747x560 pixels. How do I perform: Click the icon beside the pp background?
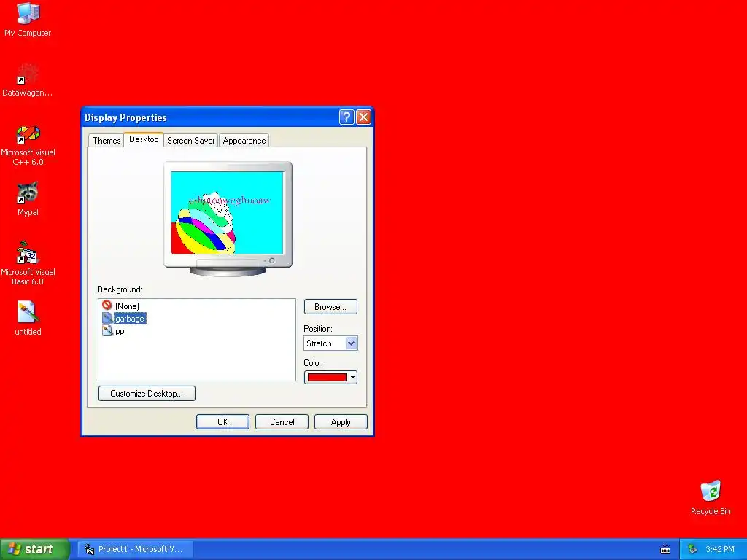coord(108,330)
